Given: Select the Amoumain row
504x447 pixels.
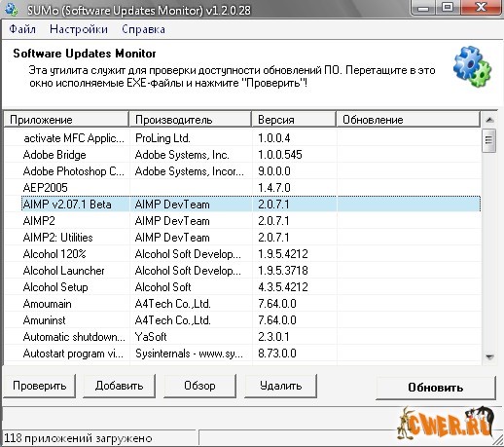Looking at the screenshot, I should pyautogui.click(x=242, y=304).
